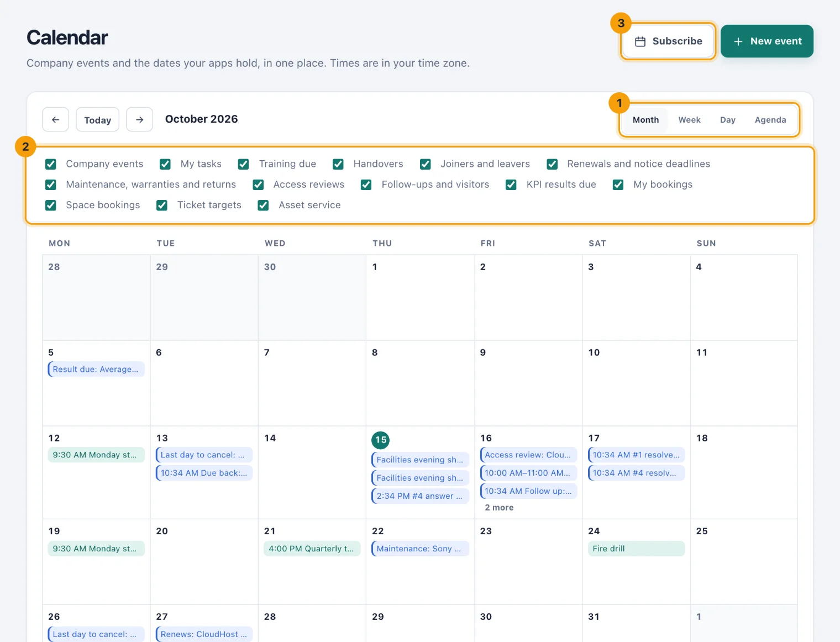The image size is (840, 642).
Task: Open 'Renews: CloudHost' event
Action: coord(204,634)
